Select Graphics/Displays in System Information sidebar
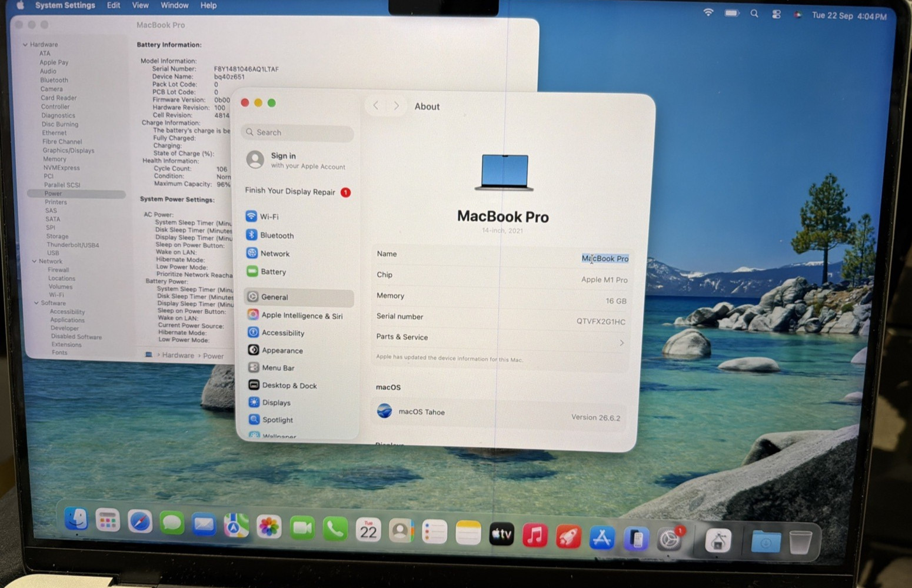 68,151
